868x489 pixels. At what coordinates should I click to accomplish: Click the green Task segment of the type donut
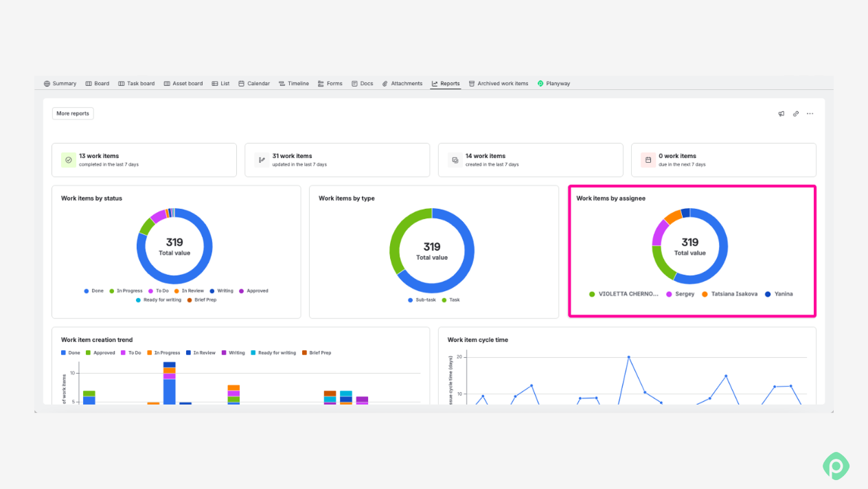[x=395, y=242]
